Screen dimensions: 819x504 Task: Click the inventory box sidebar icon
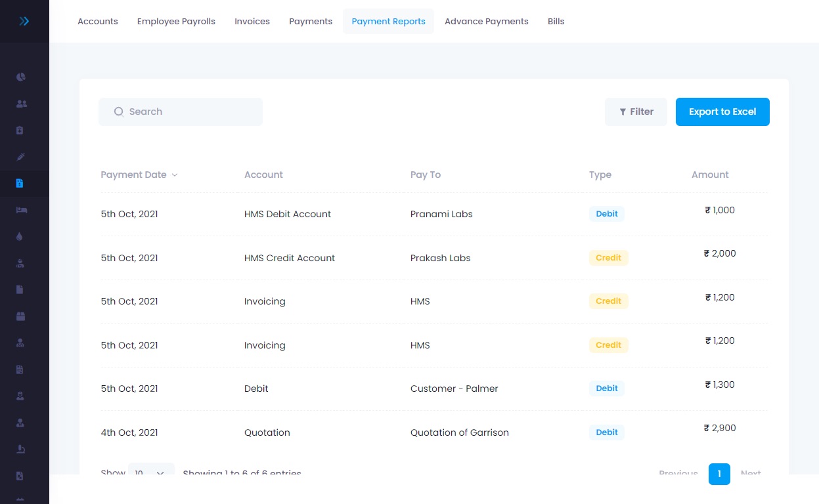[x=20, y=316]
